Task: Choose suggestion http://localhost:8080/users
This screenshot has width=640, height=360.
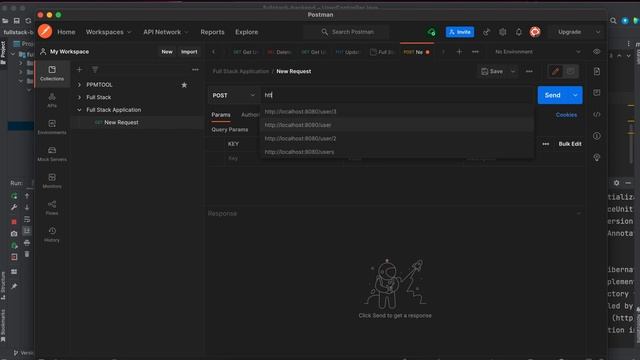Action: (397, 152)
